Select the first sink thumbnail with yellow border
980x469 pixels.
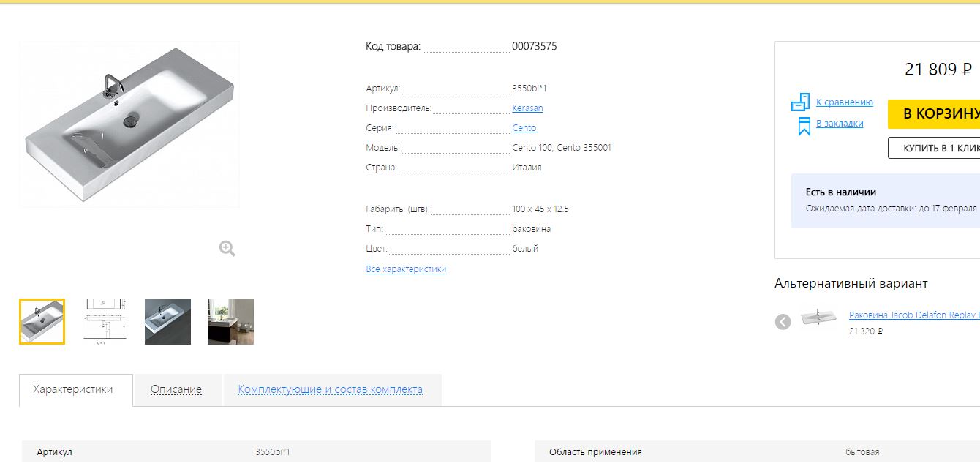click(42, 321)
